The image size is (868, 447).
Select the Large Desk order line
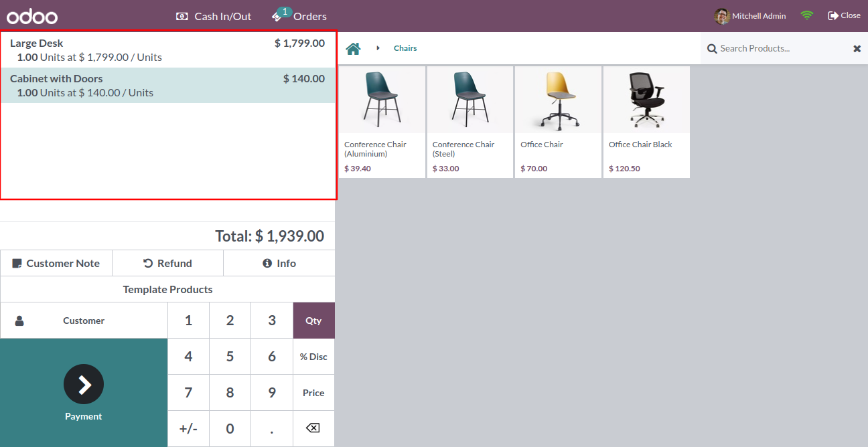click(x=167, y=50)
